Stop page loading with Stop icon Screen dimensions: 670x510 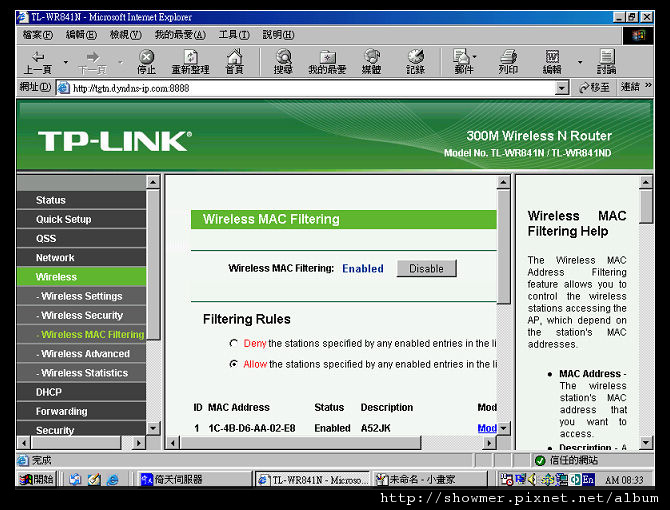point(146,62)
